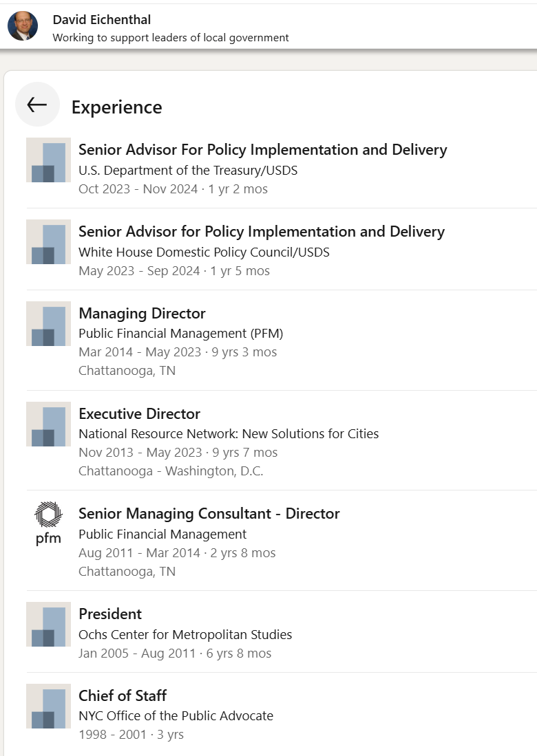Screen dimensions: 537x756
Task: Click Ochs Center for Metropolitan Studies
Action: pos(185,634)
